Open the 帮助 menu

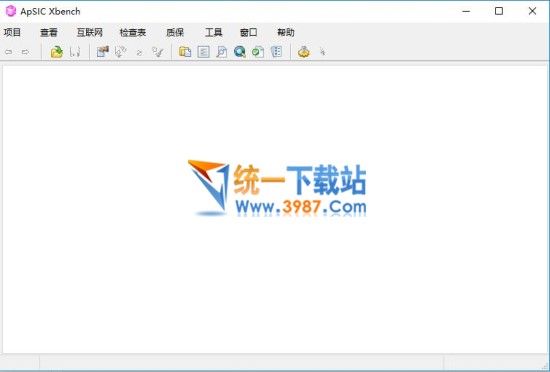pos(286,33)
